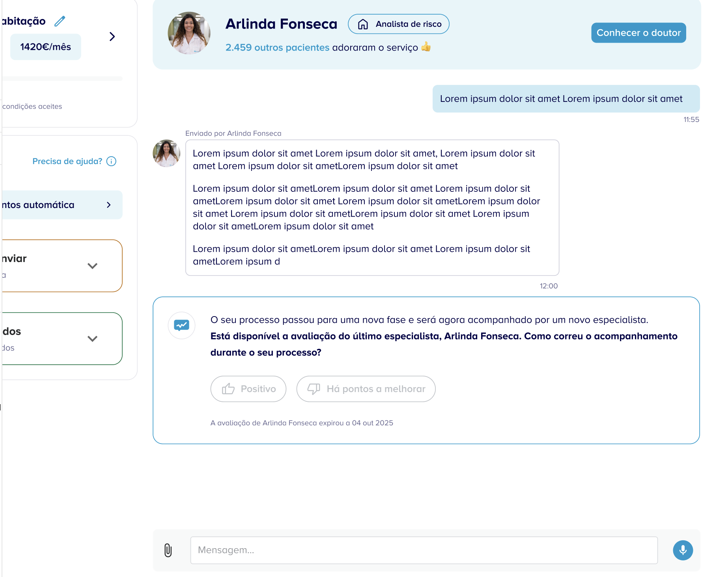Click the info icon next to Precisa de ajuda

pos(112,161)
